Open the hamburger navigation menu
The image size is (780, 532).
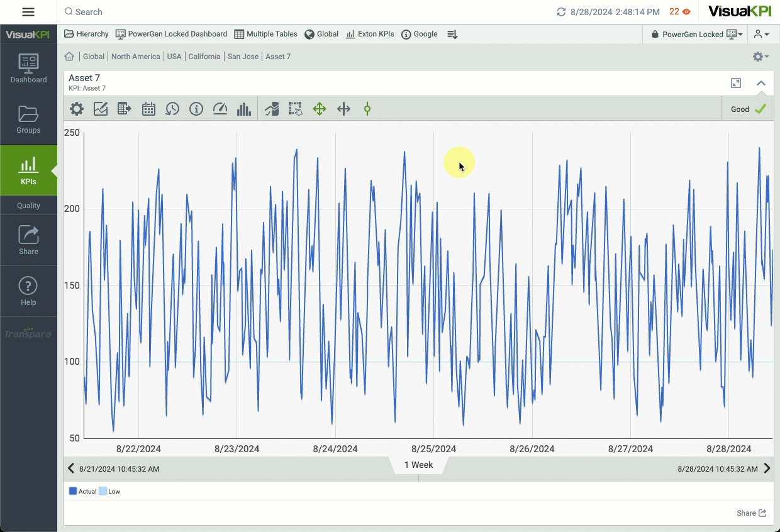coord(28,12)
